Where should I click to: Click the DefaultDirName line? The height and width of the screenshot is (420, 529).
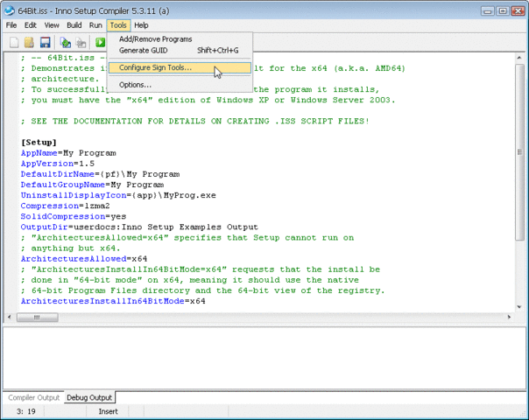click(x=100, y=174)
